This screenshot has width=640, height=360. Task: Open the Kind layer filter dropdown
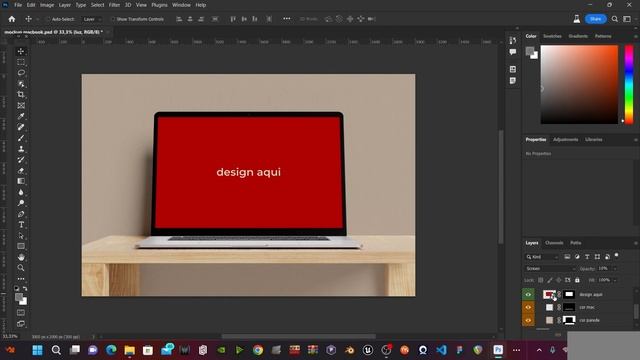pyautogui.click(x=542, y=257)
